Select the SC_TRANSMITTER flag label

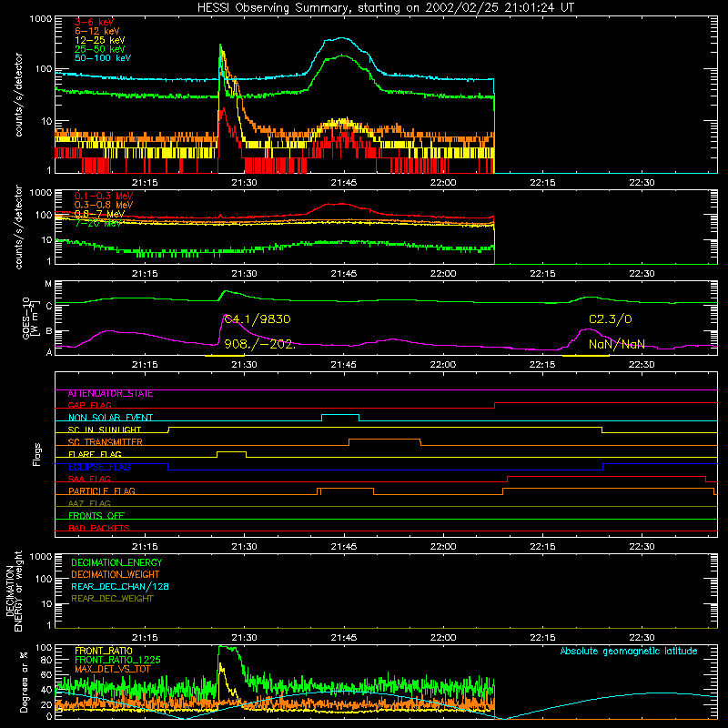point(105,441)
